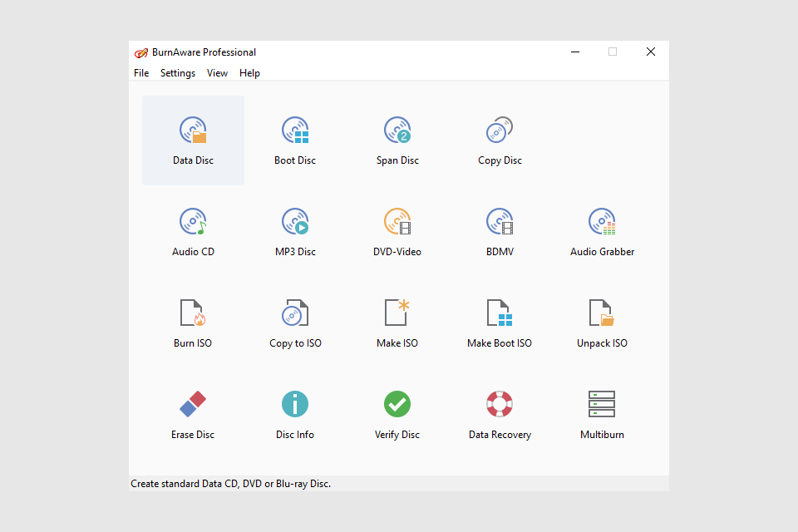Select the DVD-Video tool

pyautogui.click(x=397, y=231)
